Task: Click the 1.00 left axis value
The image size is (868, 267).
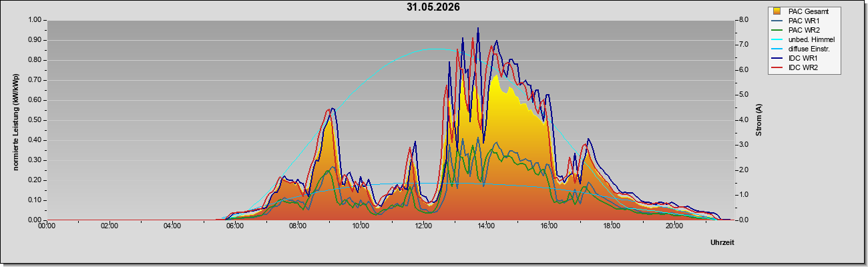Action: 35,20
